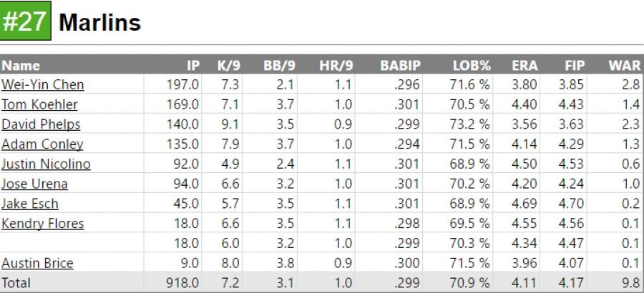Click the Tom Koehler link

coord(39,105)
